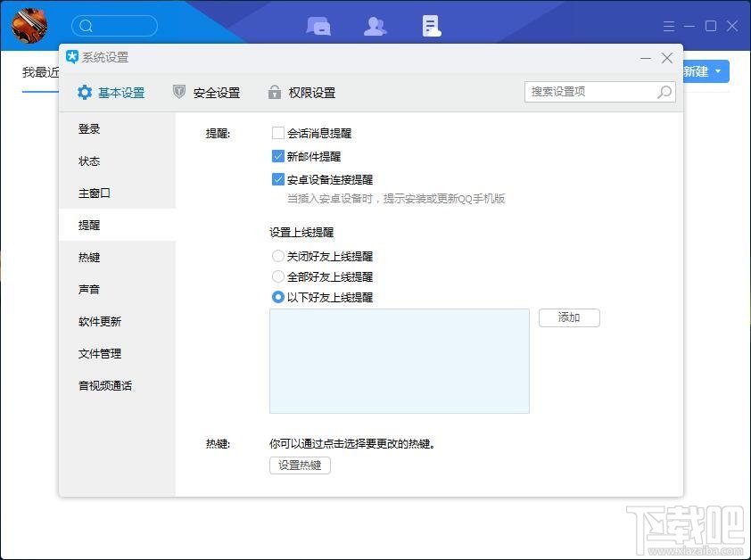Open the contacts icon in the top bar
Screen dimensions: 751x560
coord(375,25)
